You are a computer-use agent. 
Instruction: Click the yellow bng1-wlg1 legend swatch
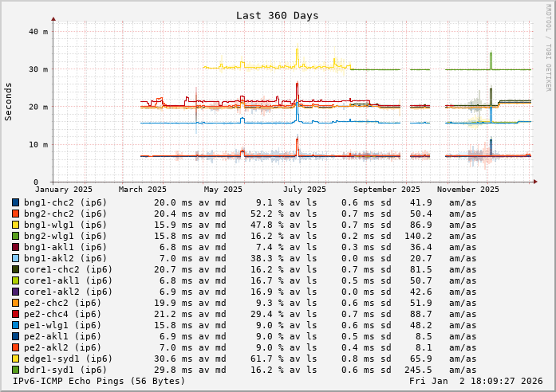tap(15, 225)
